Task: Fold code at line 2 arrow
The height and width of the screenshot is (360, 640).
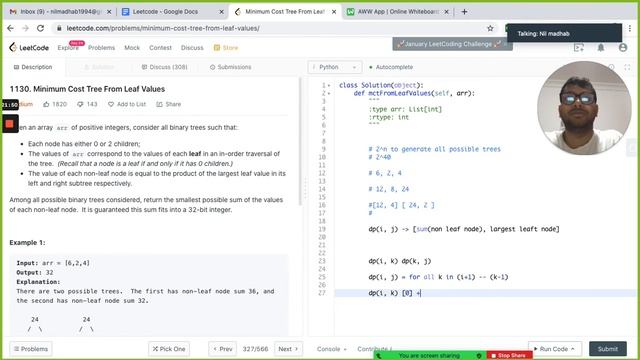Action: coord(329,93)
